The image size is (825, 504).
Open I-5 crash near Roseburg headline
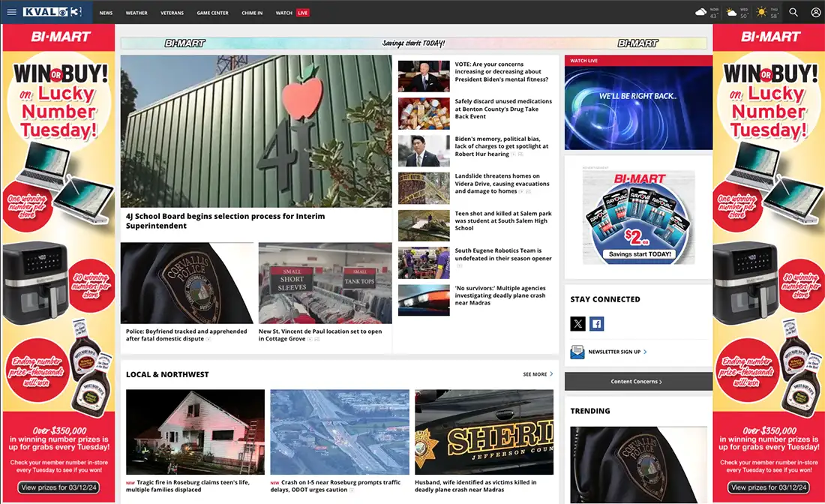[336, 485]
